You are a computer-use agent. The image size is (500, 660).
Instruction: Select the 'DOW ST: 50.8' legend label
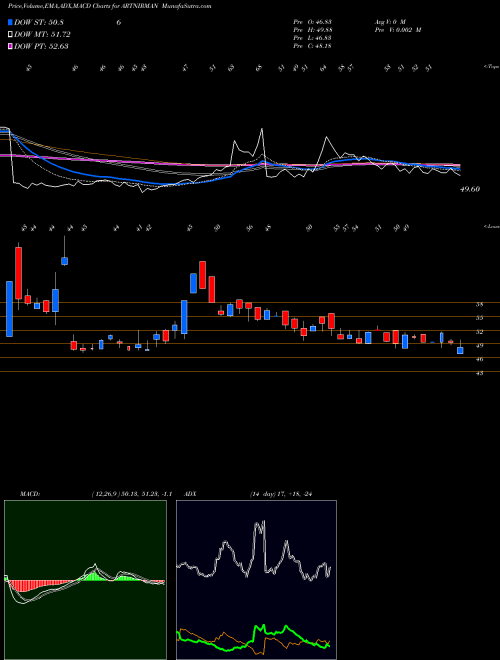[39, 22]
